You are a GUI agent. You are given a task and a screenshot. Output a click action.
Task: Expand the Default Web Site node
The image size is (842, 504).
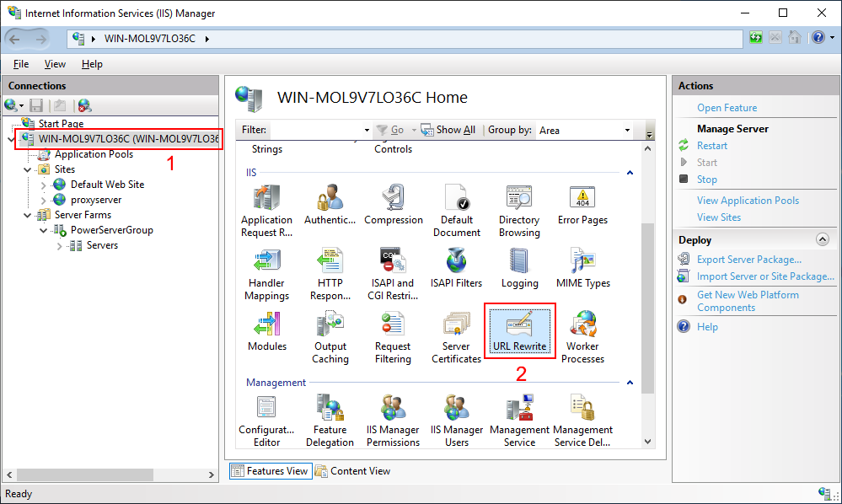(45, 185)
